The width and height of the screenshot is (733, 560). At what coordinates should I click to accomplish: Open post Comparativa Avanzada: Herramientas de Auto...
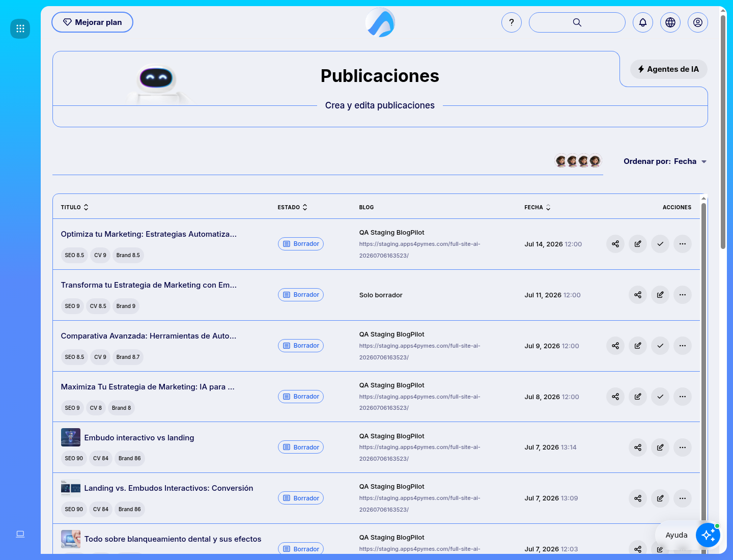(x=149, y=336)
